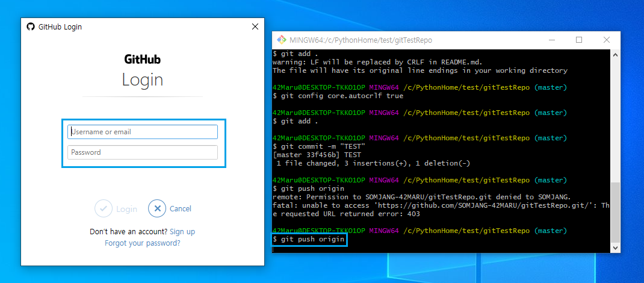Viewport: 644px width, 283px height.
Task: Click the GitHub octocat icon in the Login title bar
Action: point(30,26)
